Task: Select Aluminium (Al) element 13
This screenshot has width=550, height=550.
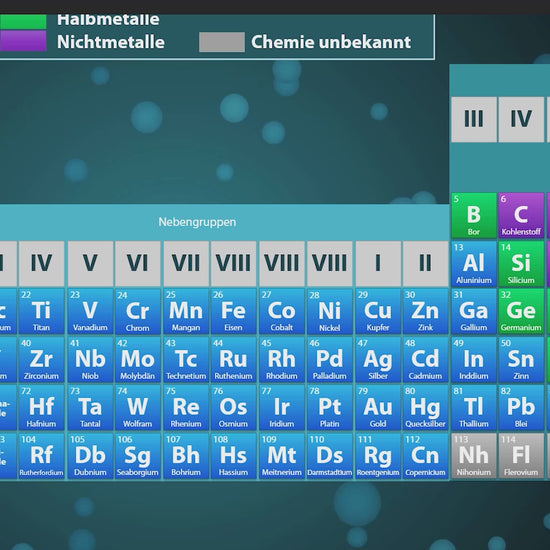Action: [x=474, y=264]
